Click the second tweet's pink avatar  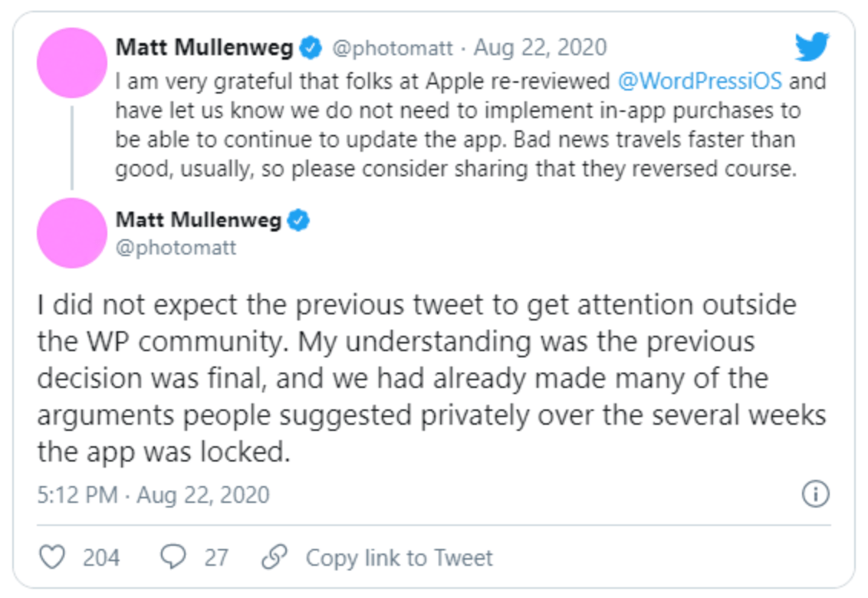click(x=72, y=233)
